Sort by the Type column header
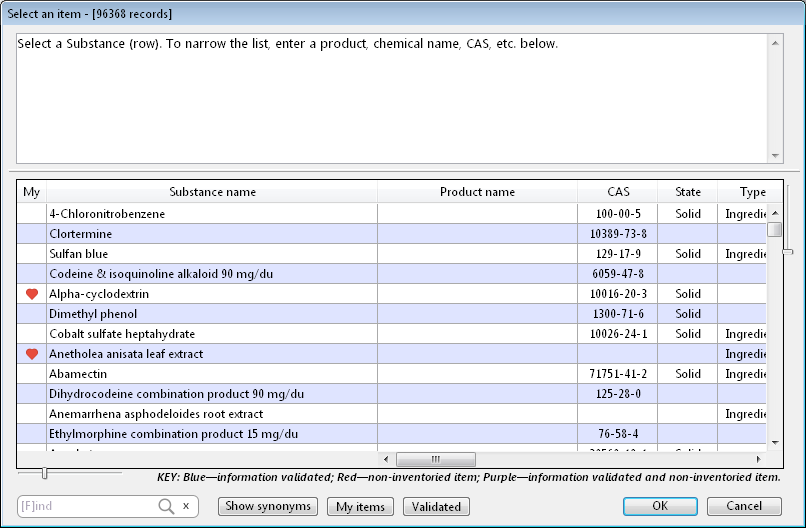Screen dimensions: 806x528 [750, 192]
